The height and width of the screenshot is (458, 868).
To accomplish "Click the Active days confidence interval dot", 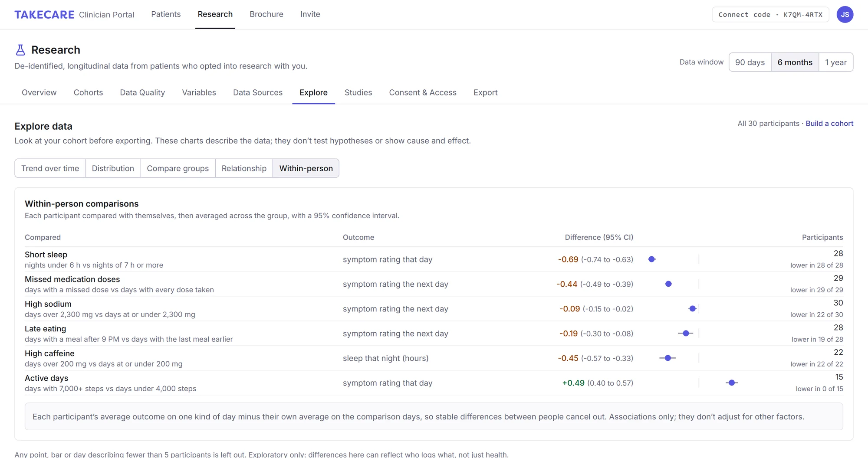I will point(732,383).
